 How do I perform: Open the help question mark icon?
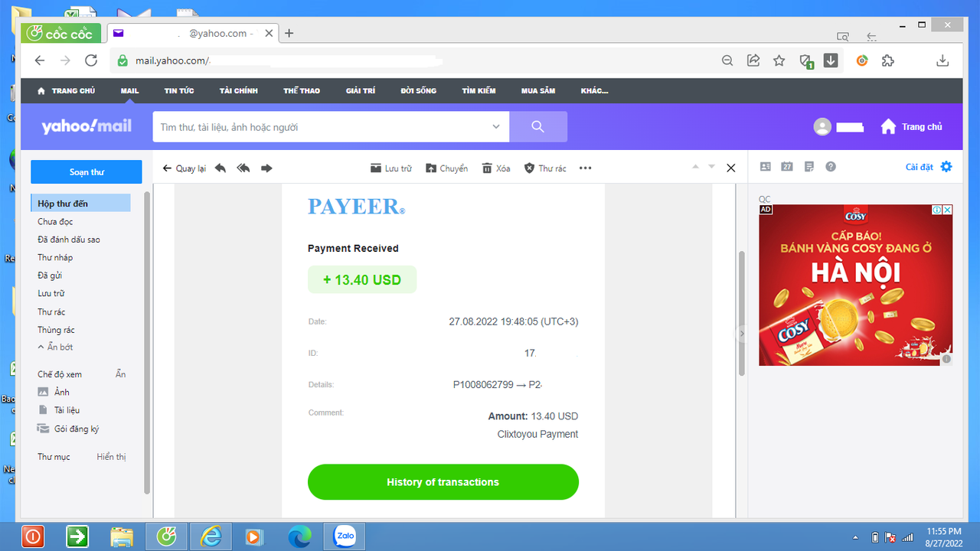click(x=831, y=167)
